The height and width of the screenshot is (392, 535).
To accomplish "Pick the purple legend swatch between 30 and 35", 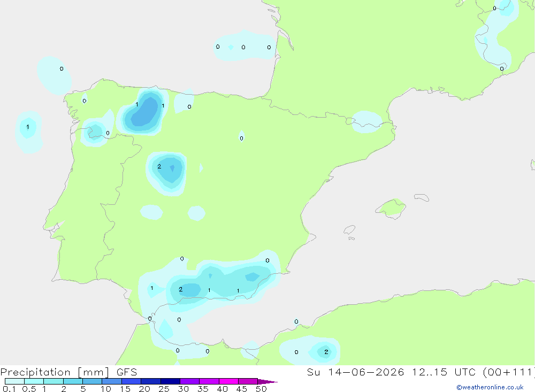I will 190,381.
